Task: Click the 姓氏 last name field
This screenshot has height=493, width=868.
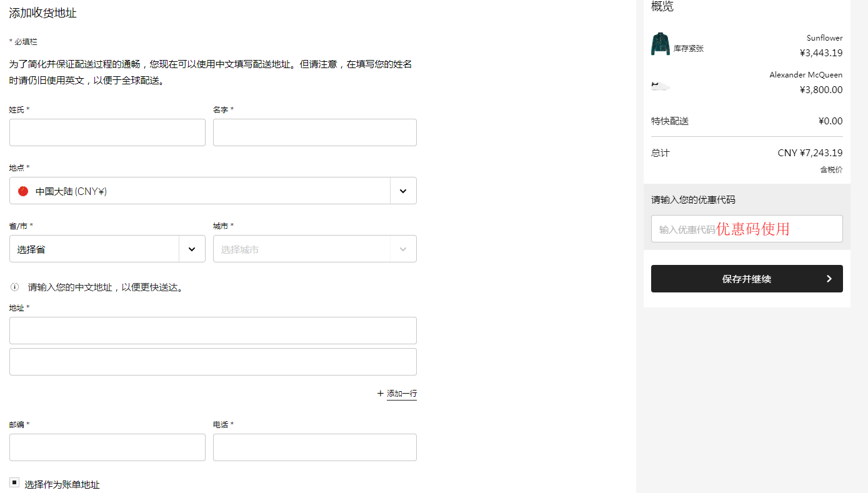Action: (107, 132)
